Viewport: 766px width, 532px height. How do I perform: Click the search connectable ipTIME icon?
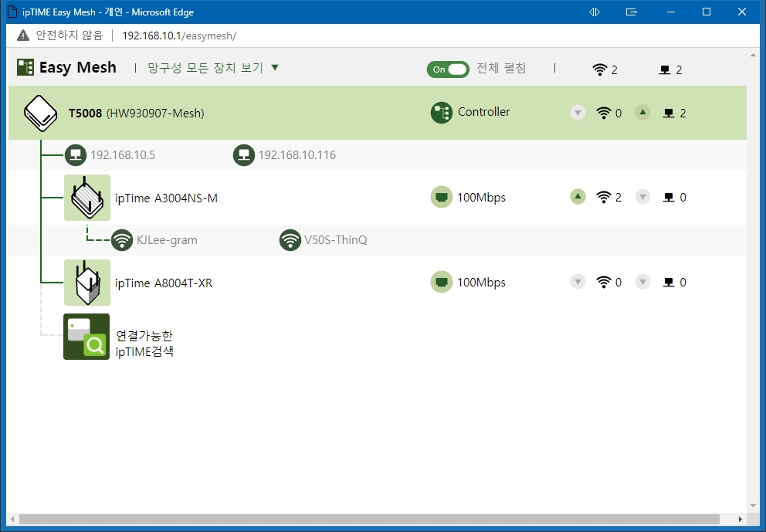86,337
